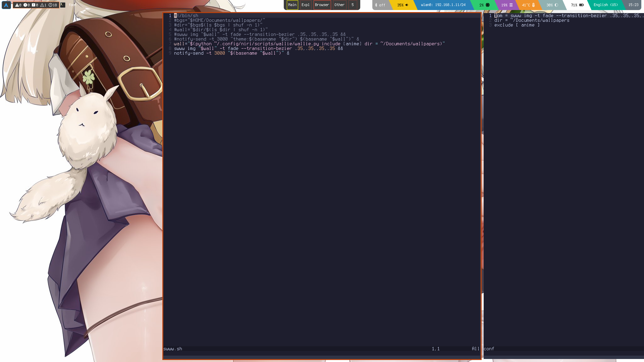The width and height of the screenshot is (644, 362).
Task: Switch to workspace 5
Action: click(x=353, y=5)
